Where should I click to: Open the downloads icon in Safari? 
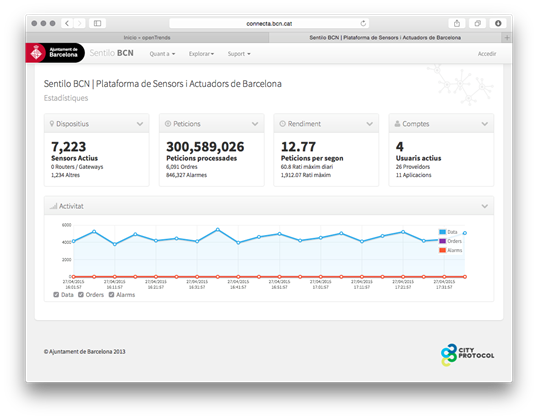[x=498, y=23]
